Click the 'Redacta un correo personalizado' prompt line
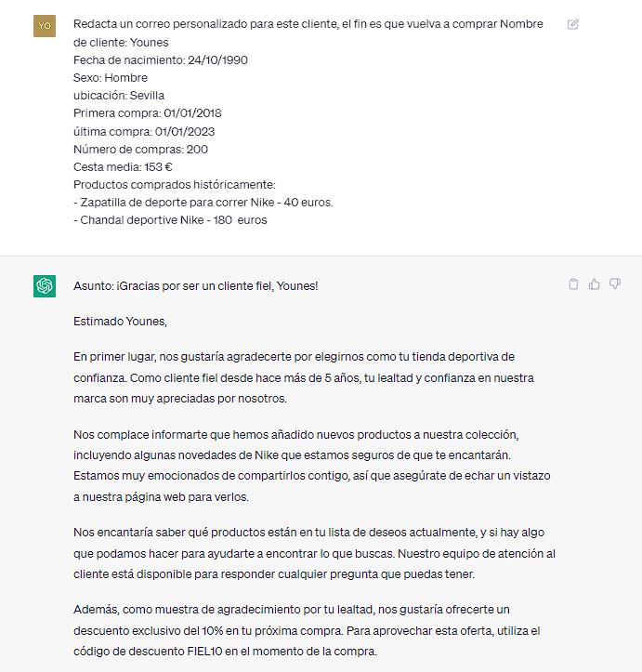The height and width of the screenshot is (672, 642). pyautogui.click(x=307, y=24)
